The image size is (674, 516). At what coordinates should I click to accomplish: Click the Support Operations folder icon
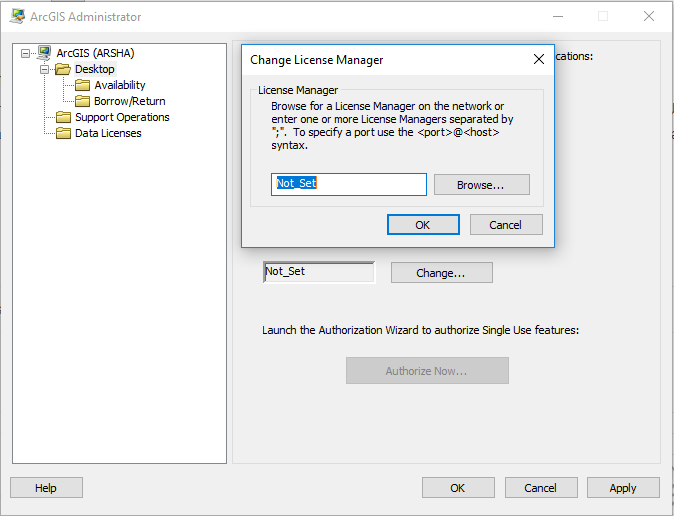64,117
